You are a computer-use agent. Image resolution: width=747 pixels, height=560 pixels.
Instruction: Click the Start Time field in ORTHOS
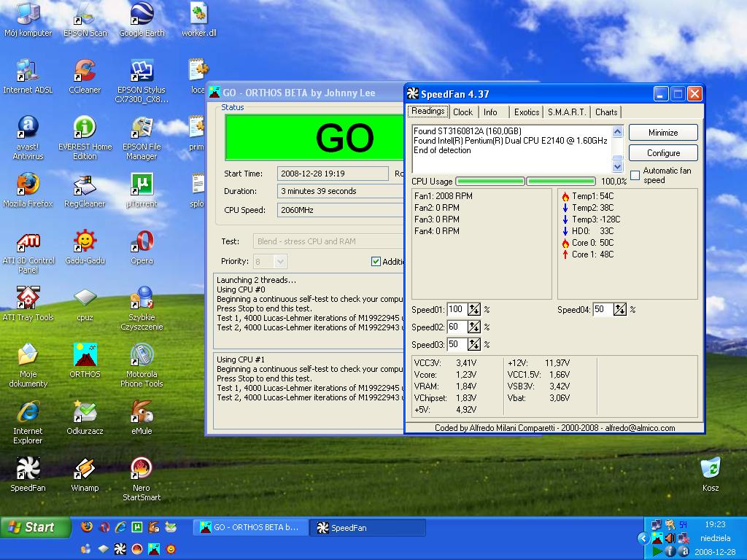[x=333, y=174]
